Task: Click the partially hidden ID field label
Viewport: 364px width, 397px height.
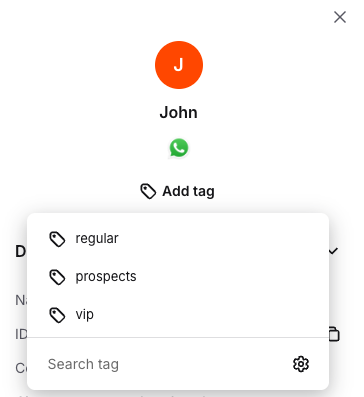Action: pyautogui.click(x=21, y=334)
